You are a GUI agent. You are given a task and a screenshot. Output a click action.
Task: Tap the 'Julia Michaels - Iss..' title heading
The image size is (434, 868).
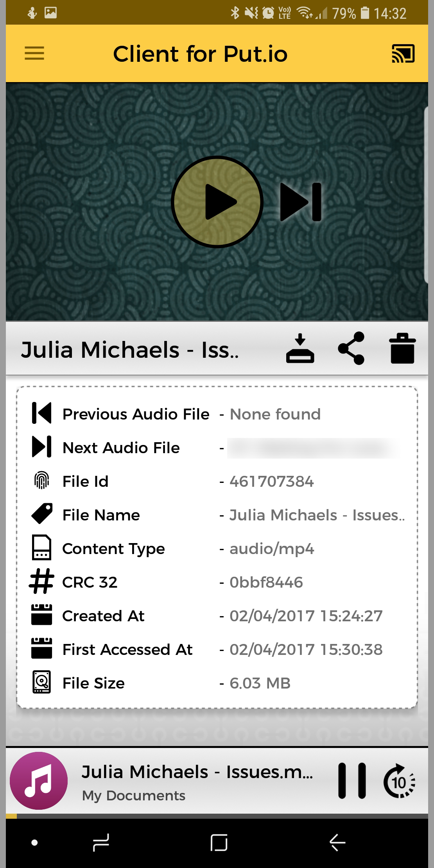point(130,350)
